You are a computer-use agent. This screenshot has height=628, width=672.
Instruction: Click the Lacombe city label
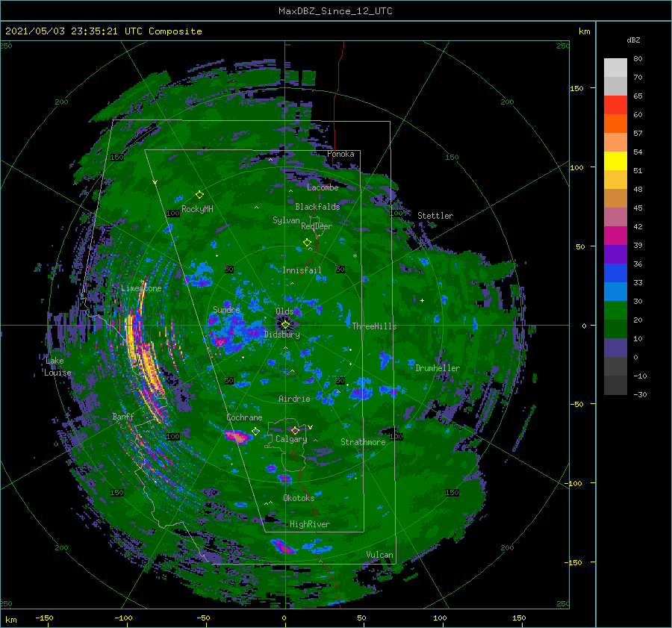[x=323, y=187]
